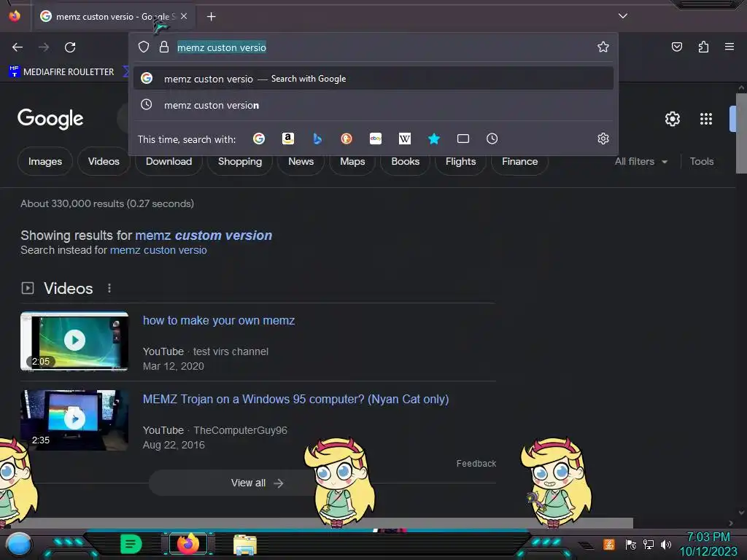The width and height of the screenshot is (747, 560).
Task: Open the volume speaker tray icon
Action: pos(666,544)
